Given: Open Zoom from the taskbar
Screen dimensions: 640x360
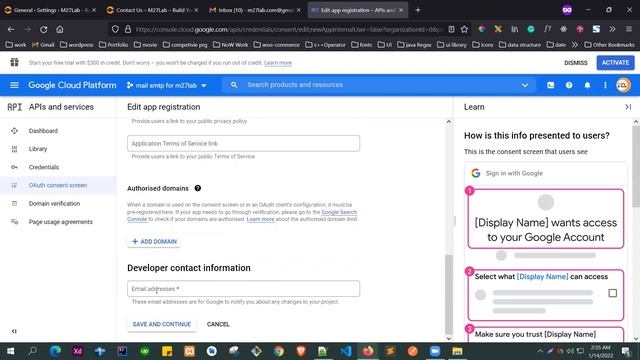Looking at the screenshot, I should tap(435, 351).
